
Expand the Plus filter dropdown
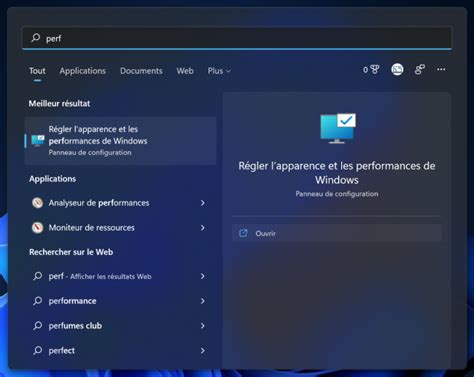219,71
